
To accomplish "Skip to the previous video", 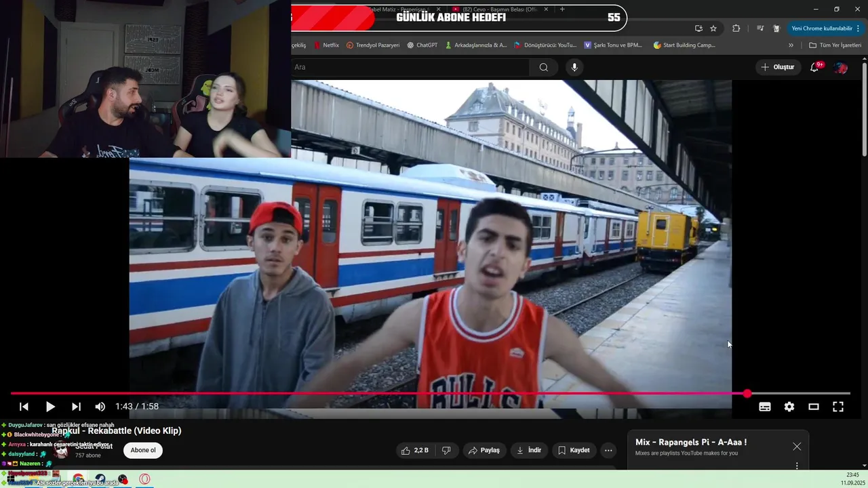I will (24, 407).
